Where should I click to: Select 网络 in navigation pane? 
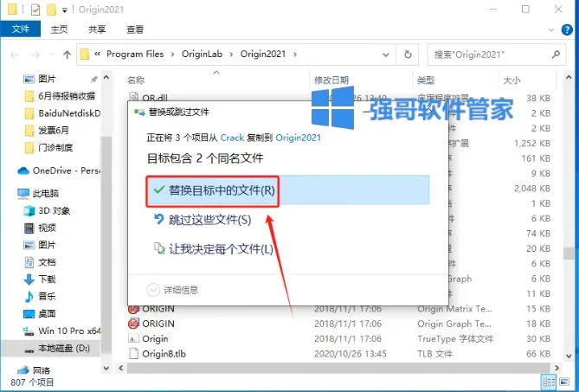34,370
